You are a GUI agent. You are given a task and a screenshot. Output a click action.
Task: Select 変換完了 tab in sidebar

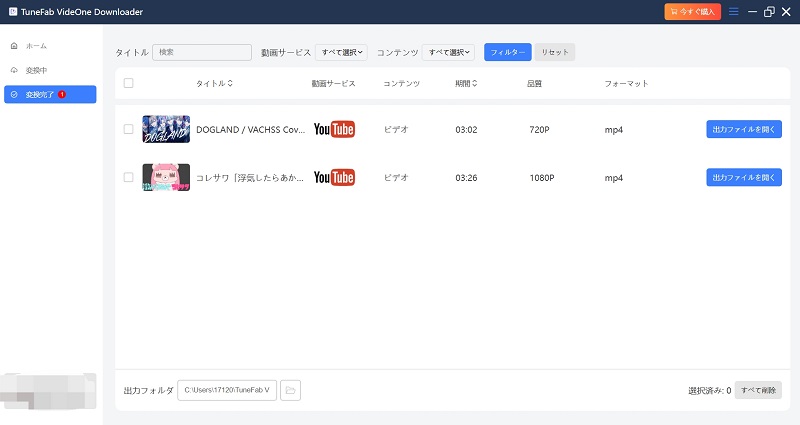(50, 94)
